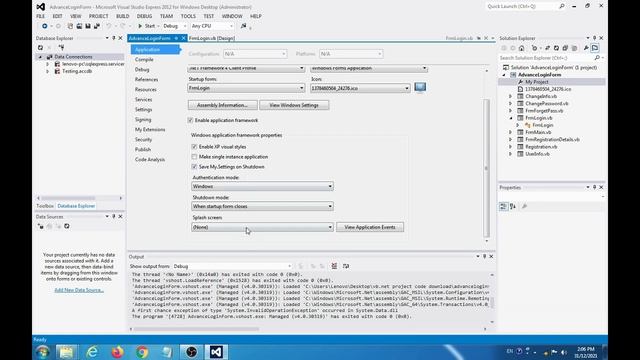Pin the Output panel
640x360 pixels.
(x=484, y=256)
